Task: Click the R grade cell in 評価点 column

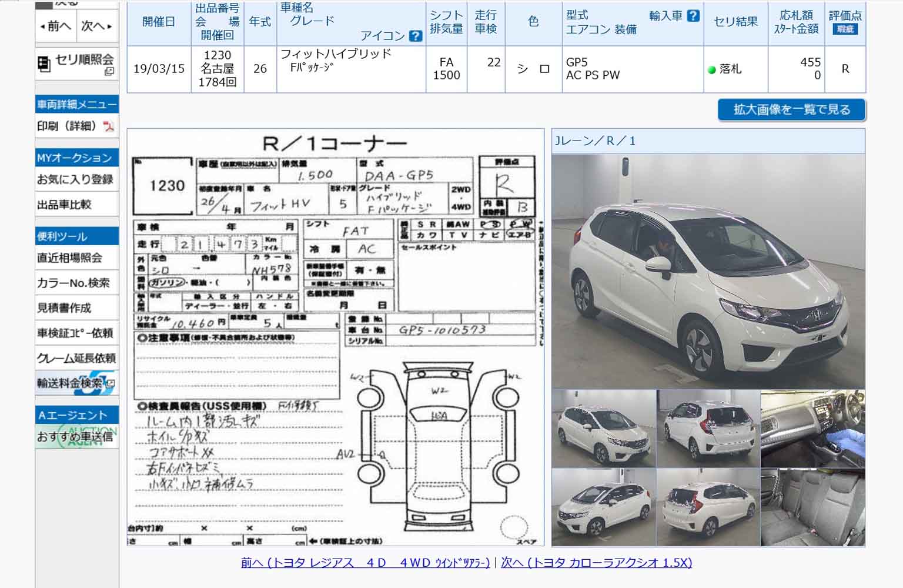Action: click(x=845, y=69)
